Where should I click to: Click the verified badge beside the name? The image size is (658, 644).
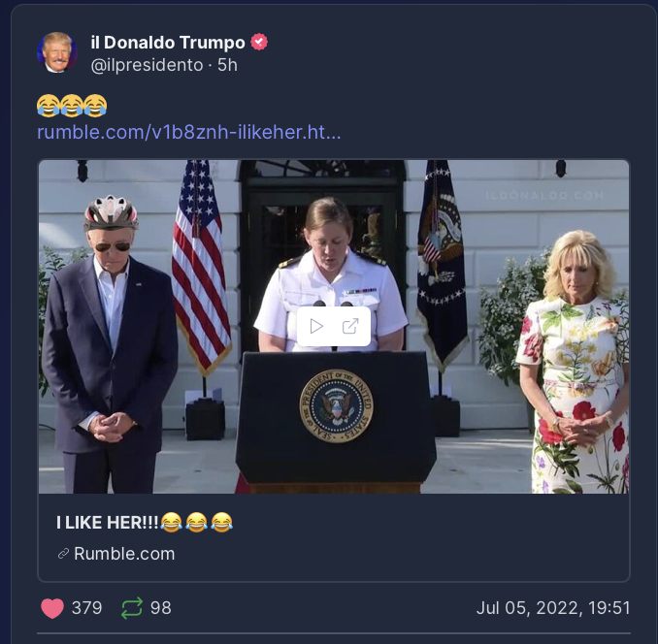[x=259, y=42]
